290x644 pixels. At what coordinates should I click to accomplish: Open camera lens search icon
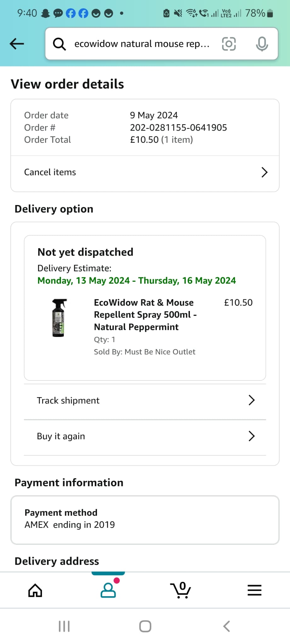229,44
